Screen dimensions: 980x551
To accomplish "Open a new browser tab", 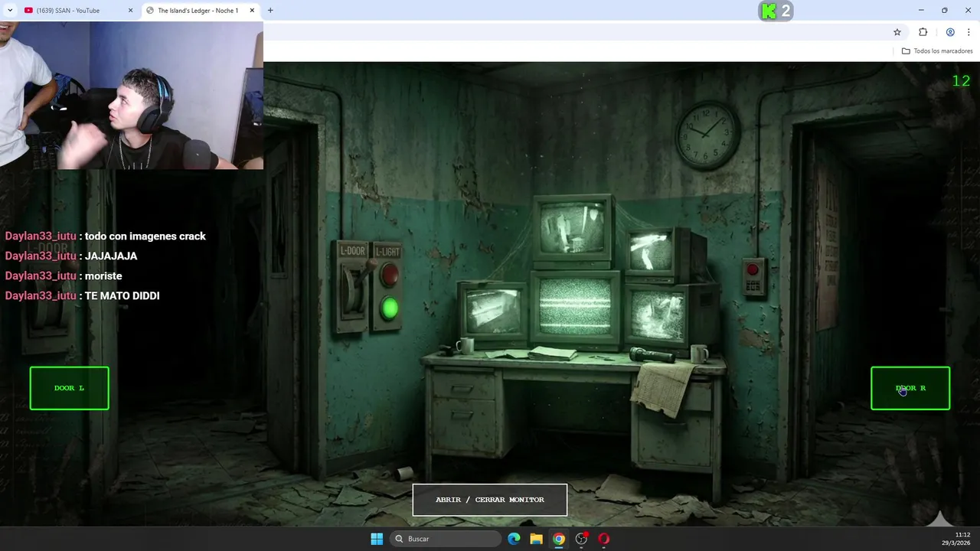I will (270, 11).
